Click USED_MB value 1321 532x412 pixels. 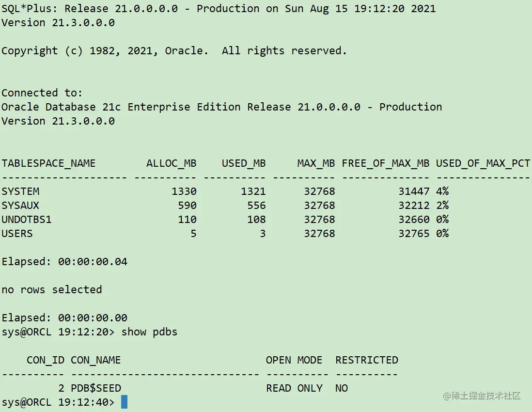coord(253,191)
